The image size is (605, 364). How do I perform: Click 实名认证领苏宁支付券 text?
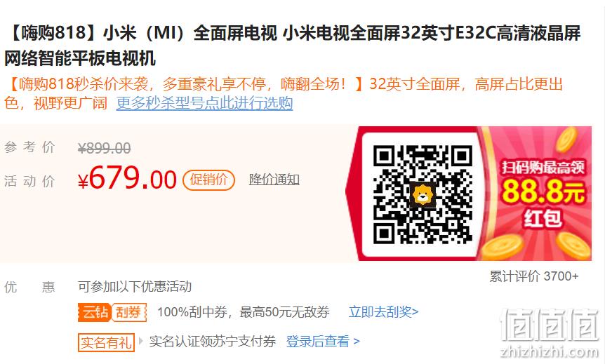pos(213,342)
